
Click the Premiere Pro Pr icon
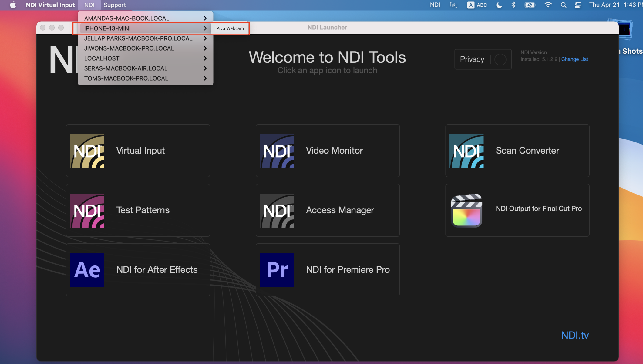point(277,270)
